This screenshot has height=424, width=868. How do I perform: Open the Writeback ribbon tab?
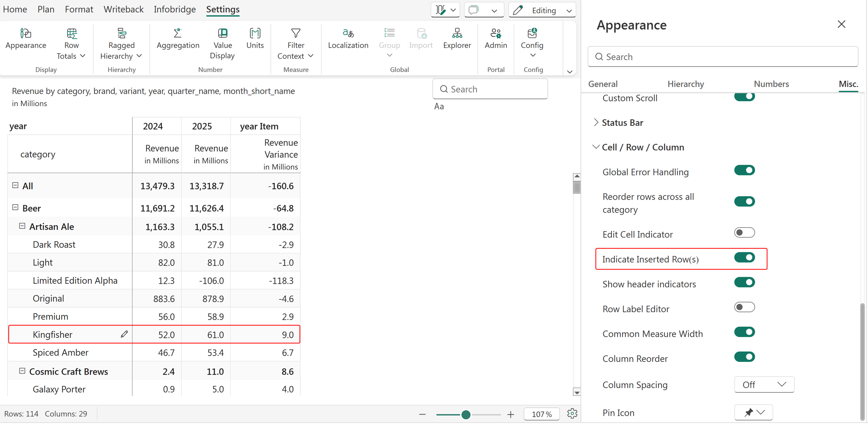(123, 9)
